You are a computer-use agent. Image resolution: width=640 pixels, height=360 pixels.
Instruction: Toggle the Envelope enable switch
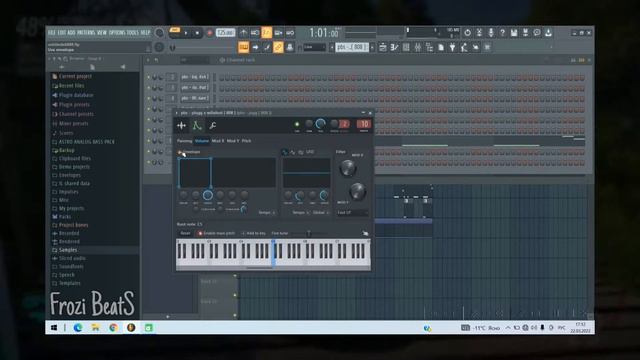tap(180, 152)
